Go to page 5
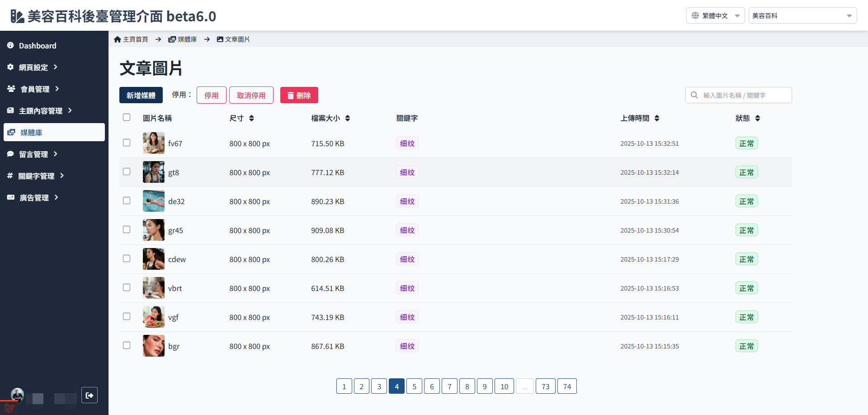Screen dimensions: 868x415 414,386
